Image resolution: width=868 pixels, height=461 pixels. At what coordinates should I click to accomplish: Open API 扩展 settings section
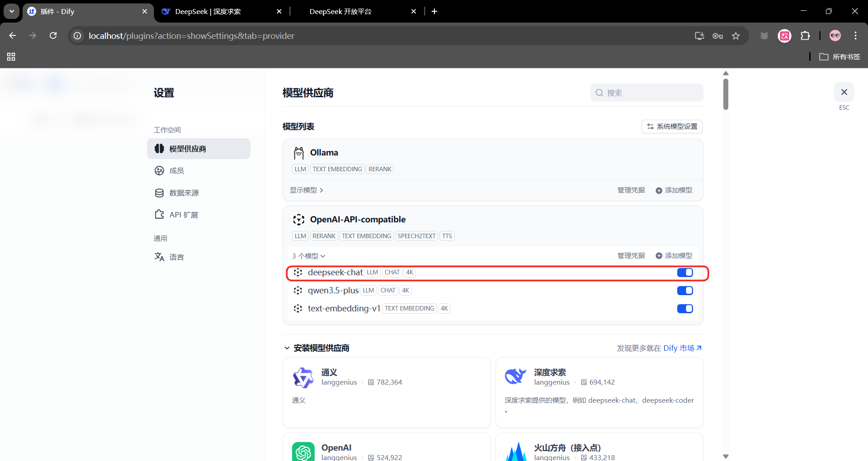198,215
